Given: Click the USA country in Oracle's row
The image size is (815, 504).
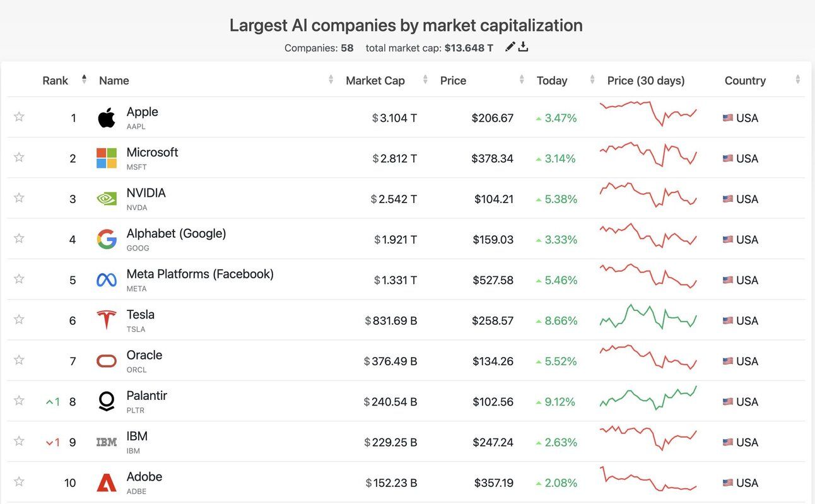Looking at the screenshot, I should pyautogui.click(x=741, y=361).
